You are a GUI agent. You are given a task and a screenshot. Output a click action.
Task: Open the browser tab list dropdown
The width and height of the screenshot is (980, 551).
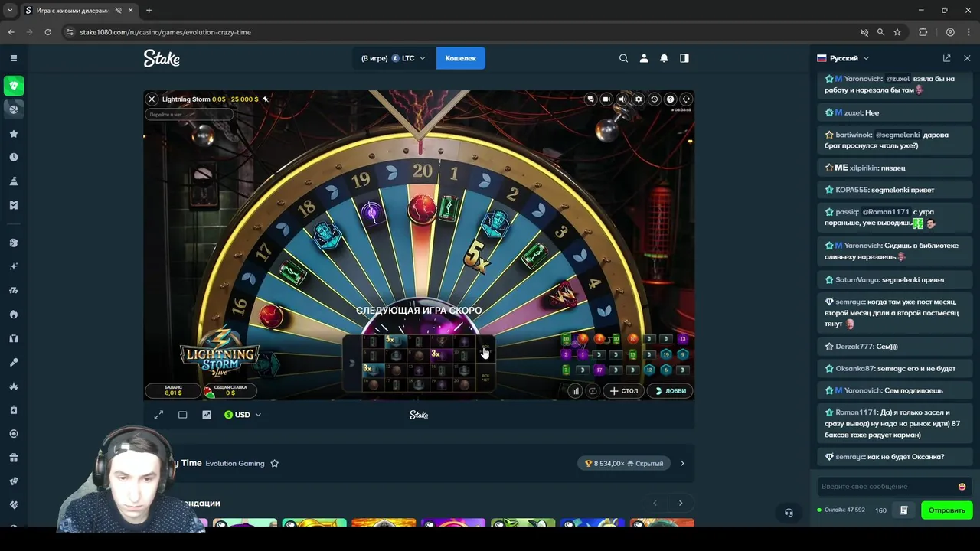(x=9, y=10)
